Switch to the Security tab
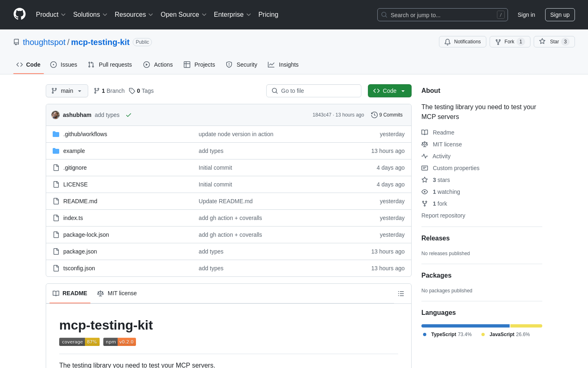Viewport: 588px width, 368px height. tap(242, 65)
